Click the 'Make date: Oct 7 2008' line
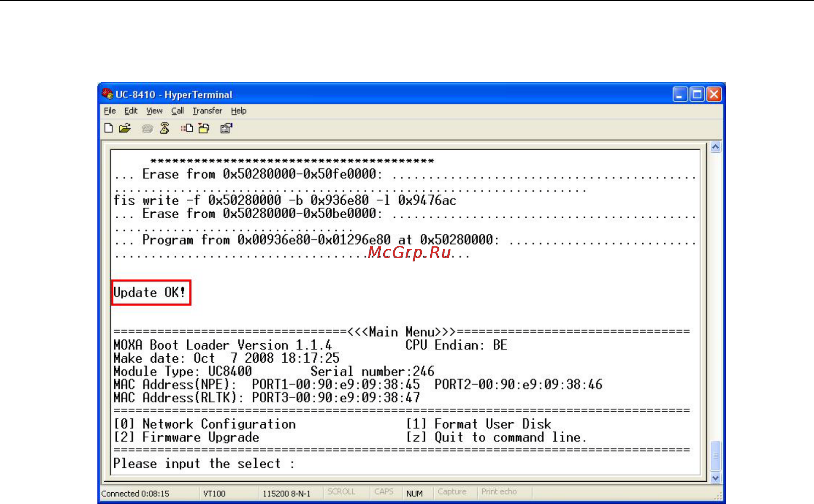 (x=226, y=358)
